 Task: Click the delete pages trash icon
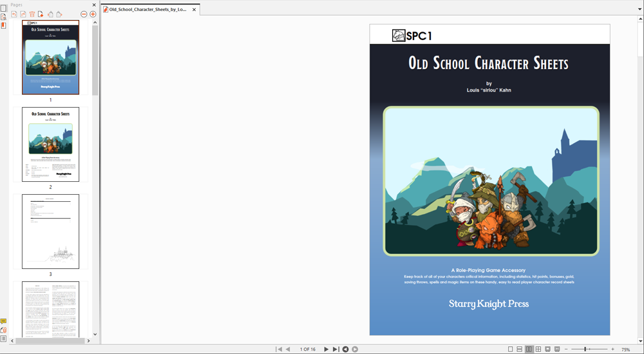(32, 14)
